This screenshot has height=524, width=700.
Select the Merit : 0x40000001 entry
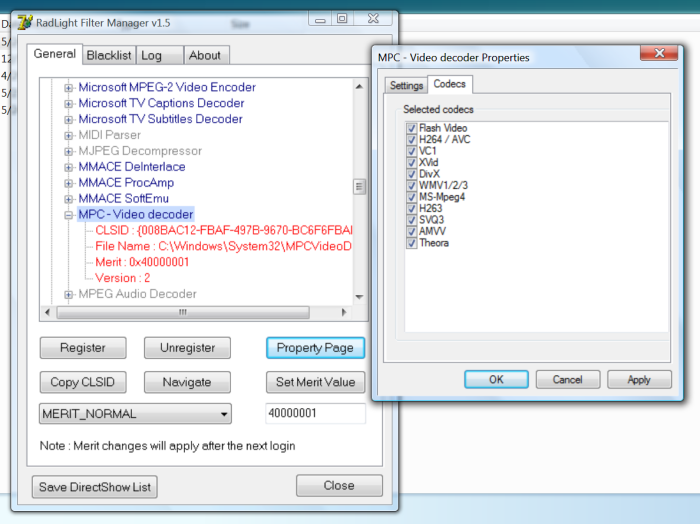(x=142, y=262)
